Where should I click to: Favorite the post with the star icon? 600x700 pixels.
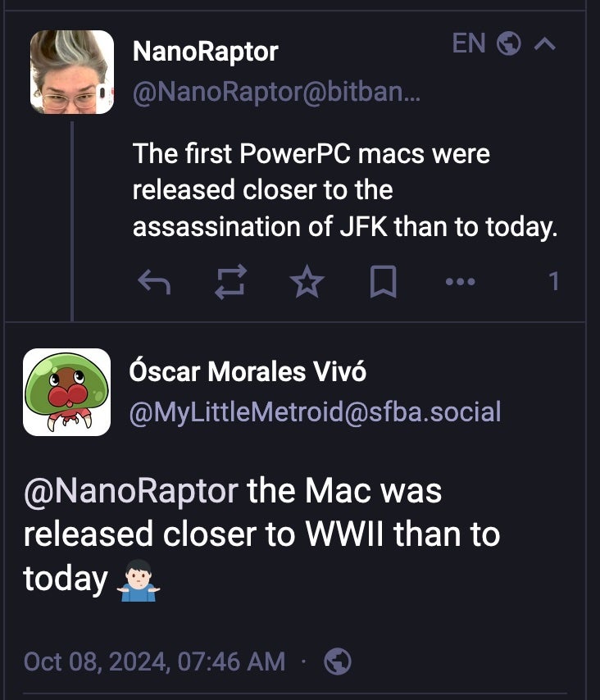(307, 283)
